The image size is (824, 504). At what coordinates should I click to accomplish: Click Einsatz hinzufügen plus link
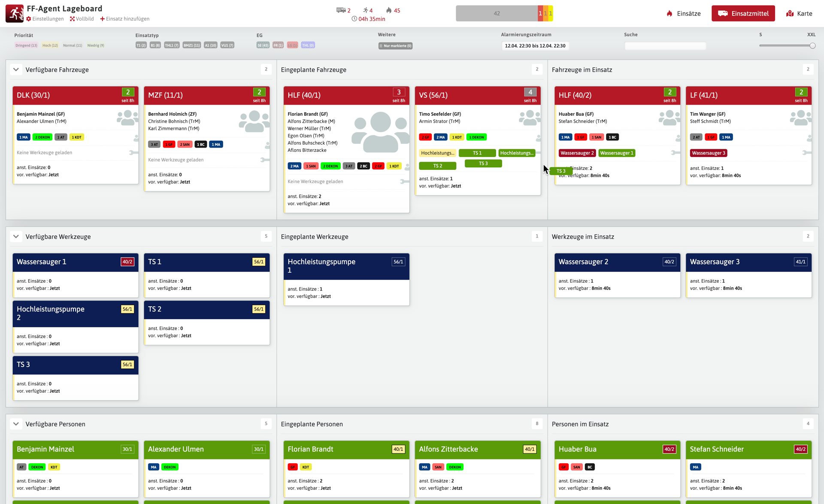pos(124,19)
